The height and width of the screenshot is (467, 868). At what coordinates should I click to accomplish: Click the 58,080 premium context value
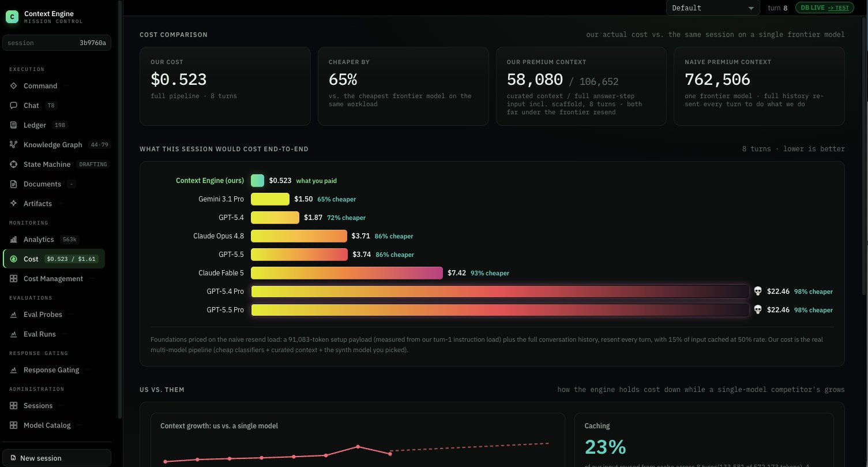click(535, 79)
